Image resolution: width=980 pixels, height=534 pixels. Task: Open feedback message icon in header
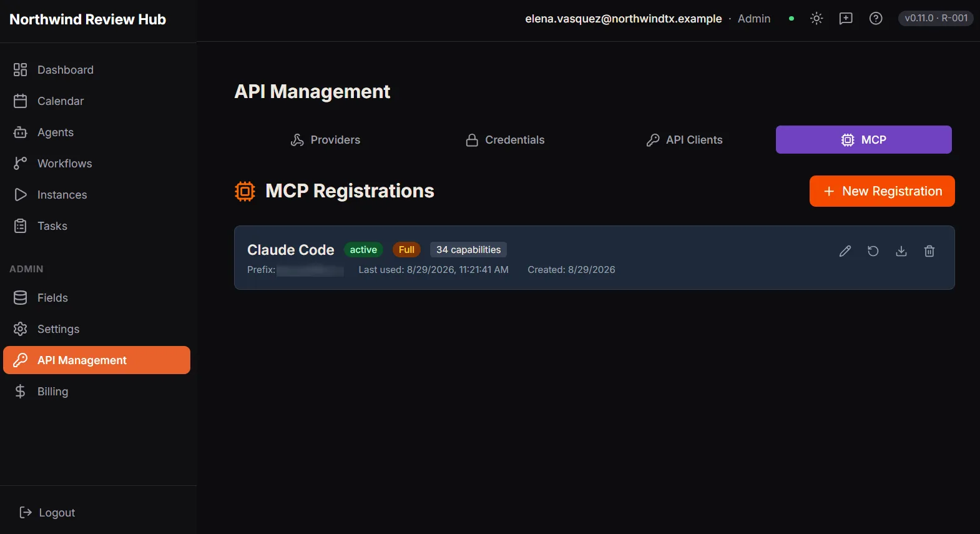click(x=846, y=19)
